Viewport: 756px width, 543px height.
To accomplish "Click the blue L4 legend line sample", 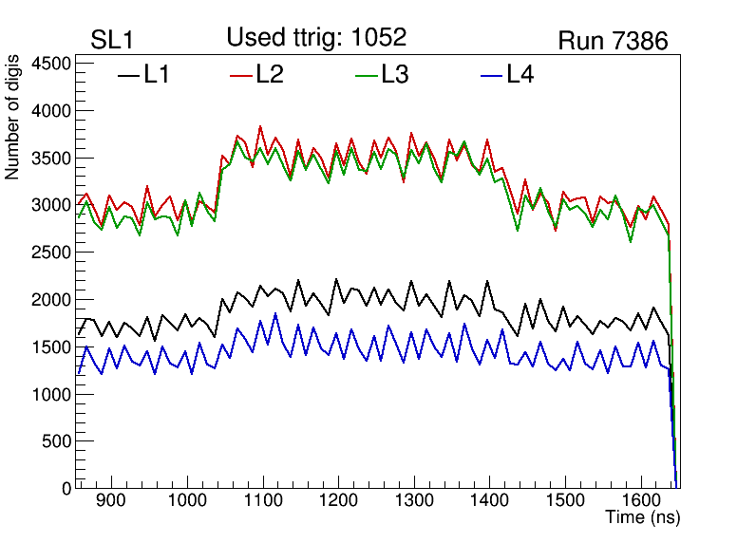I will click(490, 75).
